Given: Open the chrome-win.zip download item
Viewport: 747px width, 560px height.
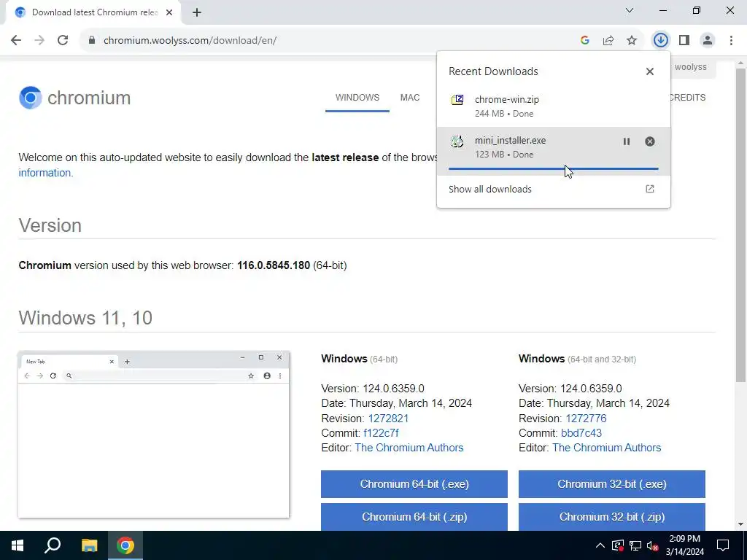Looking at the screenshot, I should (553, 106).
